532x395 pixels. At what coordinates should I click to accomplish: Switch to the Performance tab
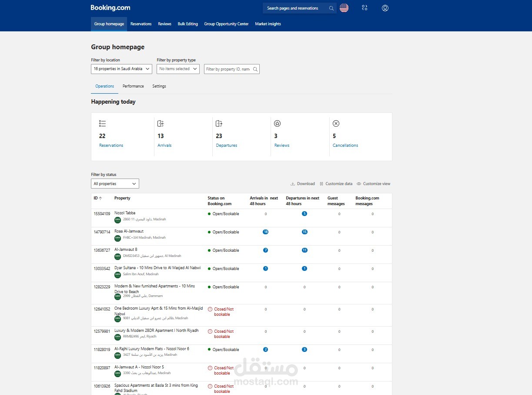click(x=133, y=86)
